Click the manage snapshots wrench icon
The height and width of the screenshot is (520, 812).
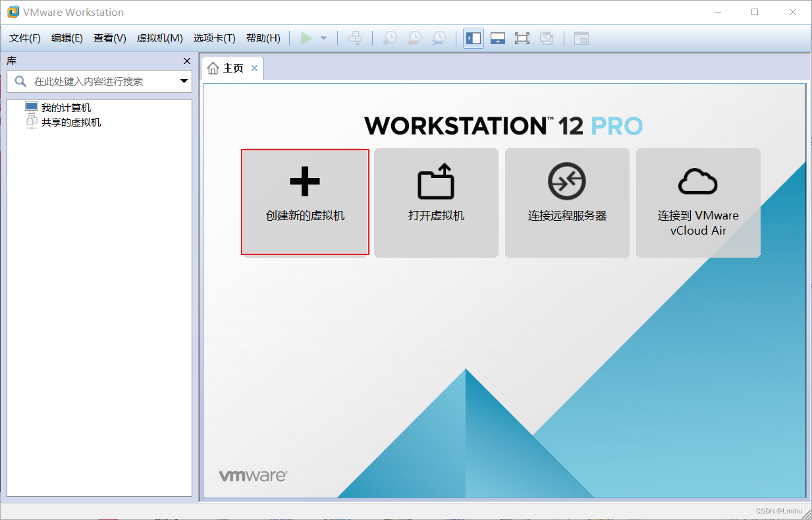pyautogui.click(x=439, y=38)
